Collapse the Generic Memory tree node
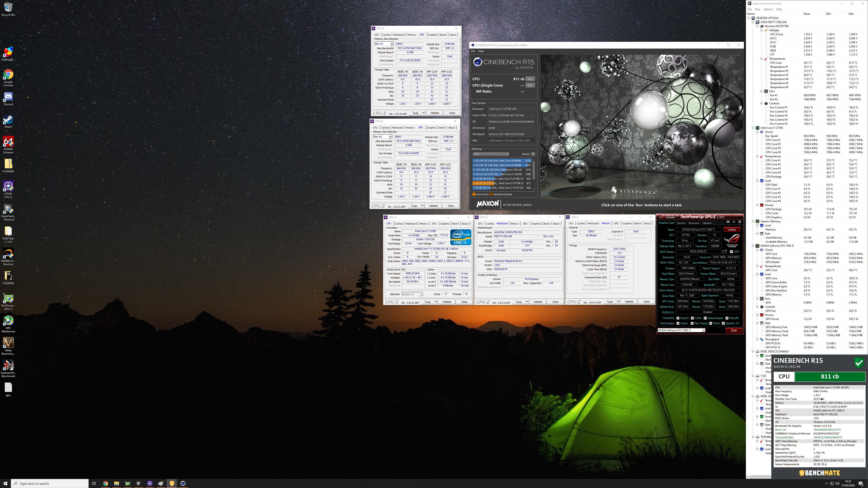This screenshot has width=868, height=488. pyautogui.click(x=753, y=221)
